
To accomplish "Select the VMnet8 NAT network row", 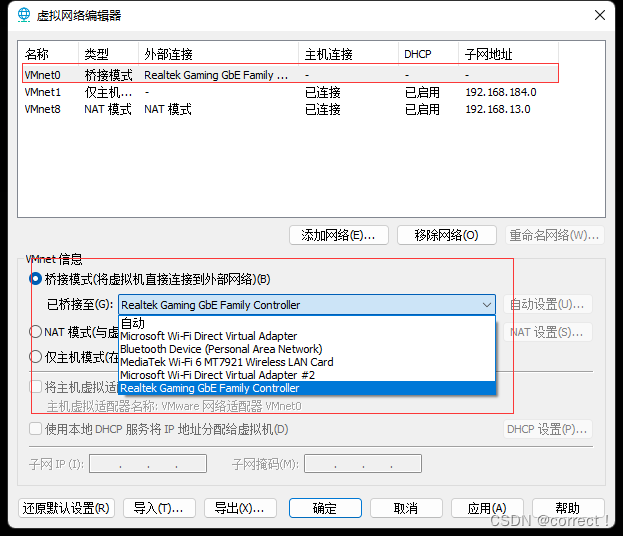I will click(290, 109).
